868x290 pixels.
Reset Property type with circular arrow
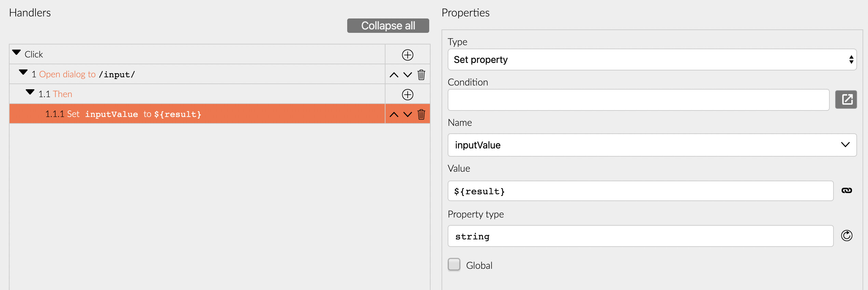click(846, 236)
